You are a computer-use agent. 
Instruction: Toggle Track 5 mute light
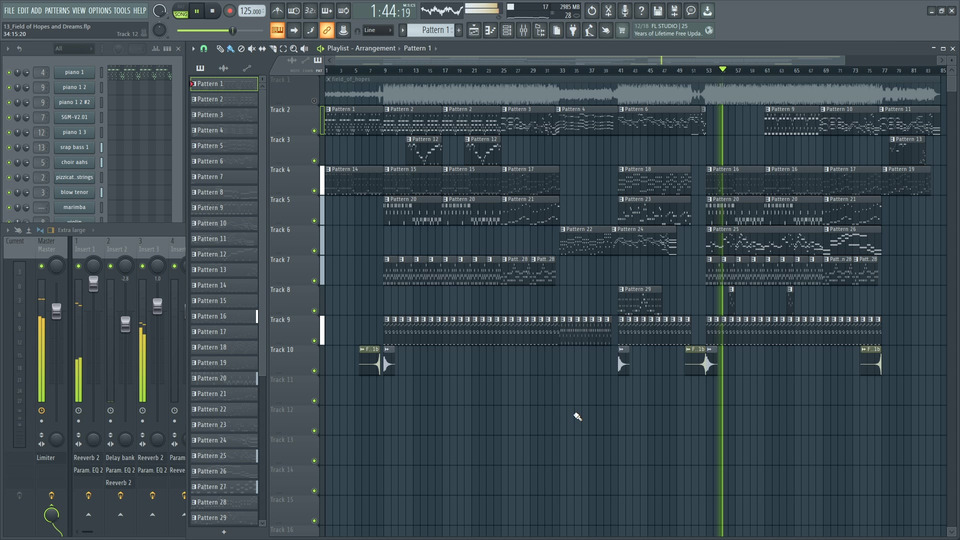point(315,220)
